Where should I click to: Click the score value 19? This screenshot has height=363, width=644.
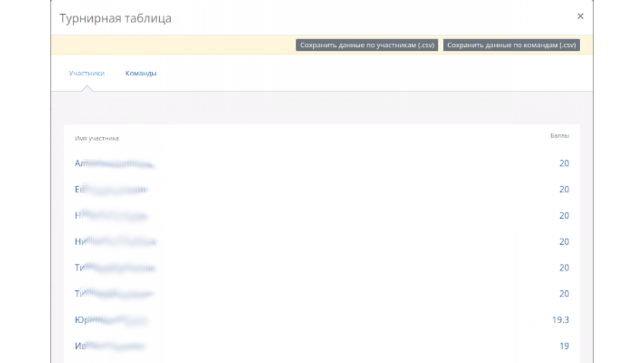pyautogui.click(x=564, y=346)
